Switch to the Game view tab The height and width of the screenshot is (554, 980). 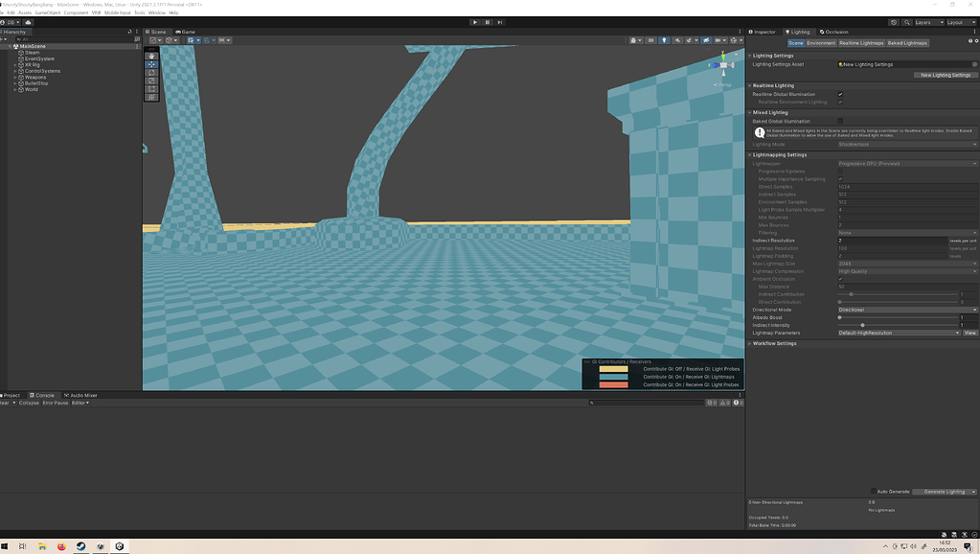[186, 32]
